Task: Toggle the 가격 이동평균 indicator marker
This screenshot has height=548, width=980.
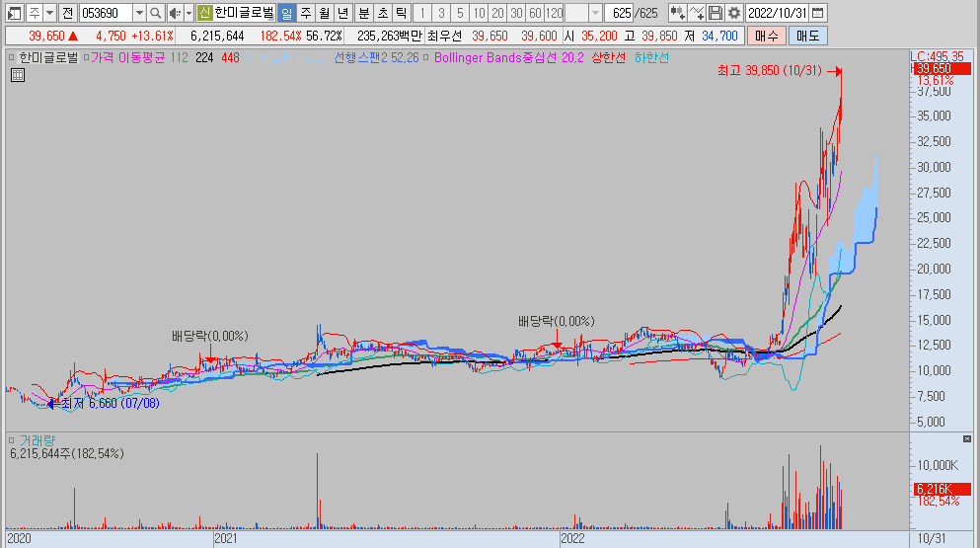Action: pyautogui.click(x=86, y=57)
